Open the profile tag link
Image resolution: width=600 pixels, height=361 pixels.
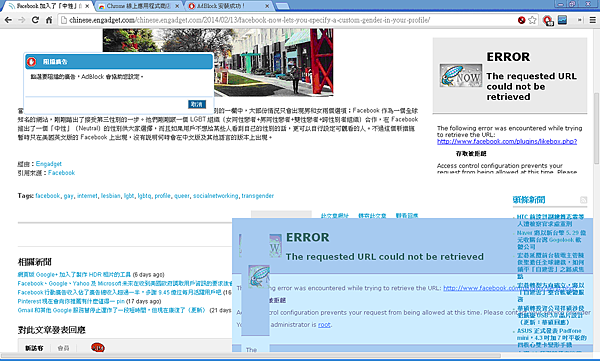[x=162, y=196]
